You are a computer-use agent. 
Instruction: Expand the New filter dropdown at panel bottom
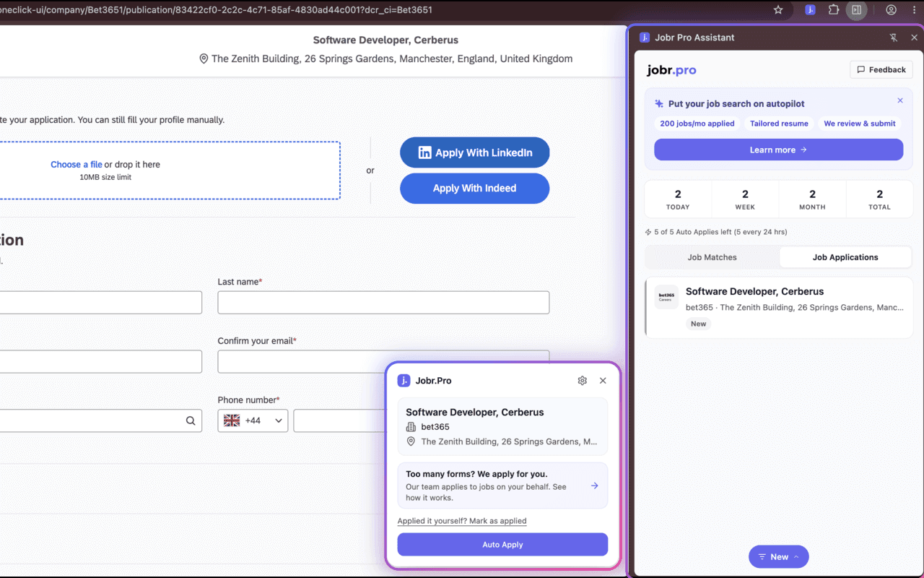pyautogui.click(x=779, y=557)
